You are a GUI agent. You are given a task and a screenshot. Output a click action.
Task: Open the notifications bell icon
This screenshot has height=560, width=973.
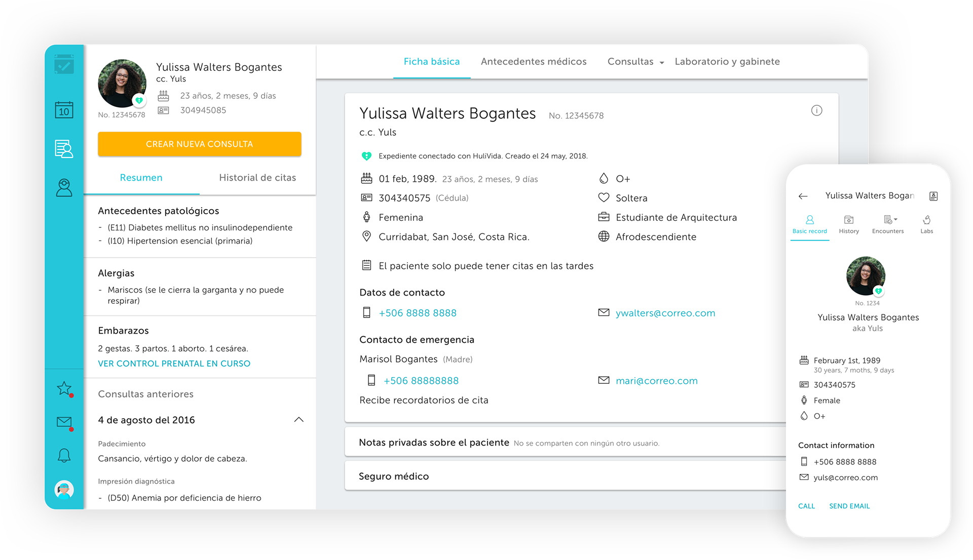tap(64, 455)
